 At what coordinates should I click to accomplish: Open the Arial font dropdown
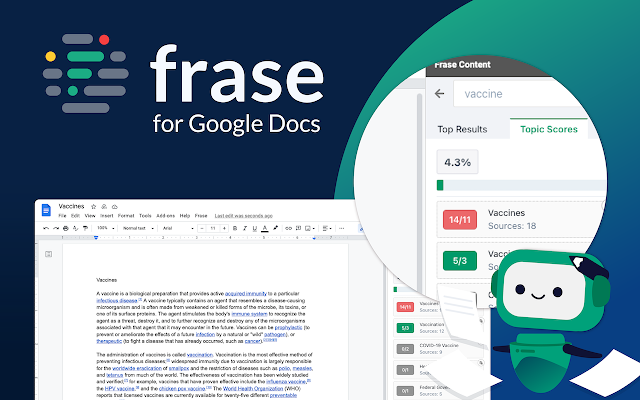[178, 228]
